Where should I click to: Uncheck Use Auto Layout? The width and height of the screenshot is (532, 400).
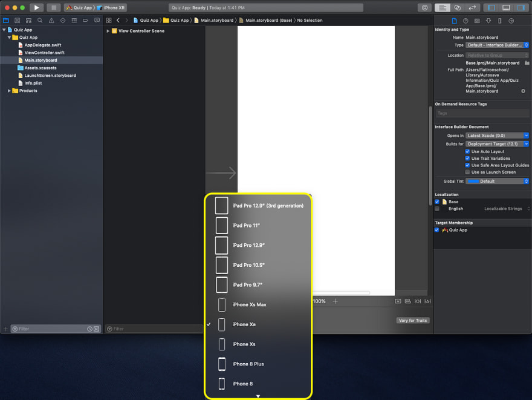click(x=467, y=151)
